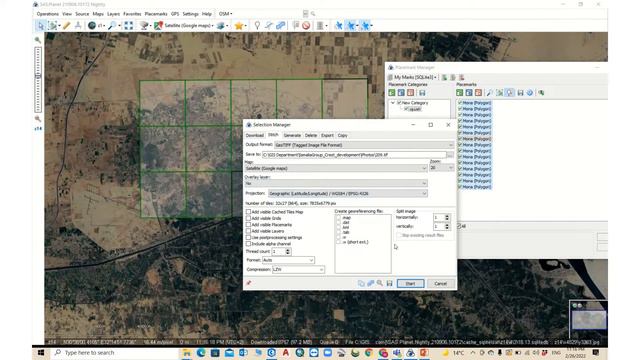Enable Use postprocessing settings checkbox
This screenshot has height=360, width=640.
pyautogui.click(x=248, y=237)
